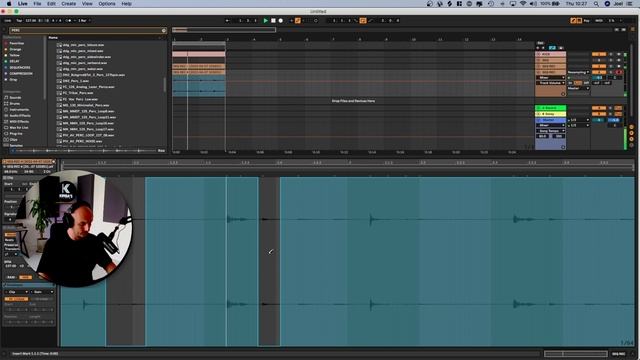
Task: Open MIDI Effects category
Action: pyautogui.click(x=19, y=122)
